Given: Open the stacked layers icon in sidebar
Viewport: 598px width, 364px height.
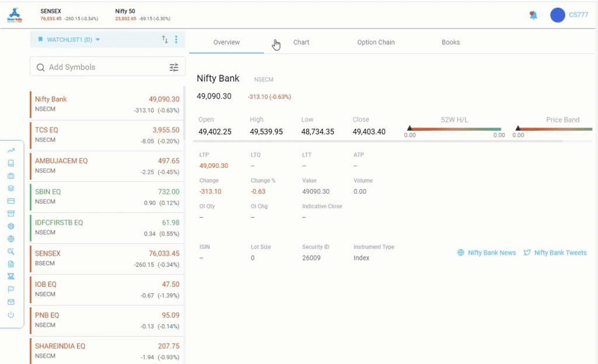Looking at the screenshot, I should (11, 188).
